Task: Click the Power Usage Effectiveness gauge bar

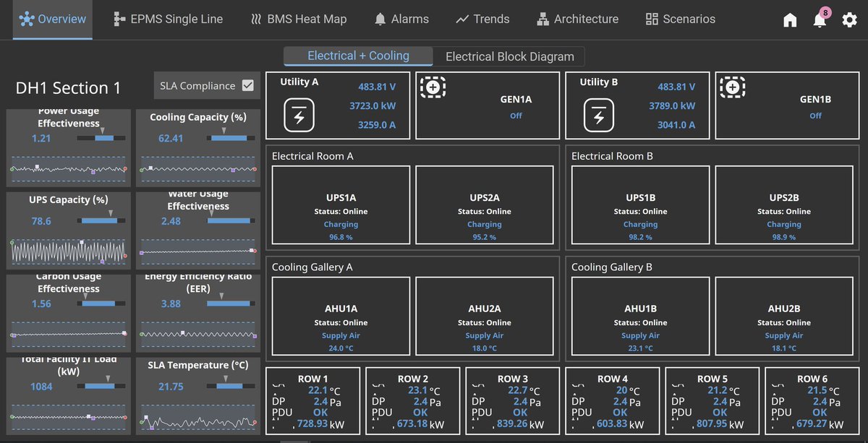Action: 103,138
